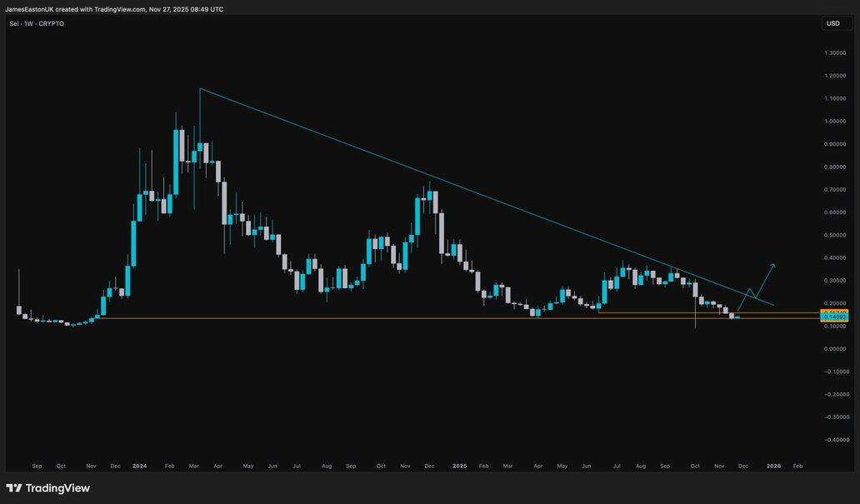Click the -0.40000 label on the price scale
Screen dimensions: 860x504
pyautogui.click(x=834, y=439)
